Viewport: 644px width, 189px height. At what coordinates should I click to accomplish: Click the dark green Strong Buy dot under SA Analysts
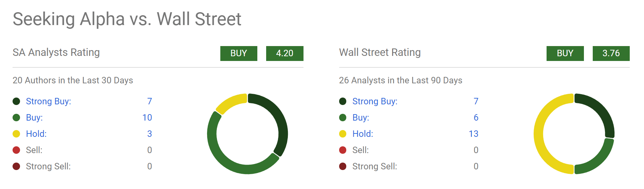pyautogui.click(x=16, y=101)
